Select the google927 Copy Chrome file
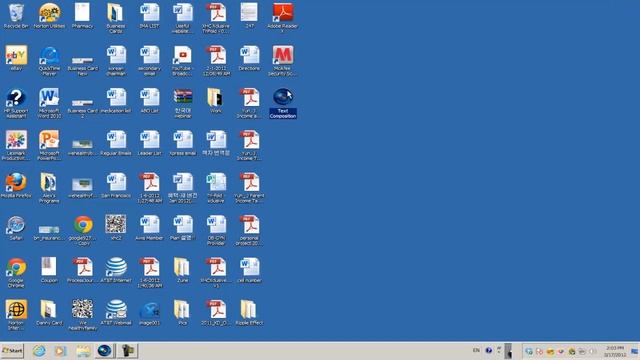The image size is (640, 360). coord(82,231)
